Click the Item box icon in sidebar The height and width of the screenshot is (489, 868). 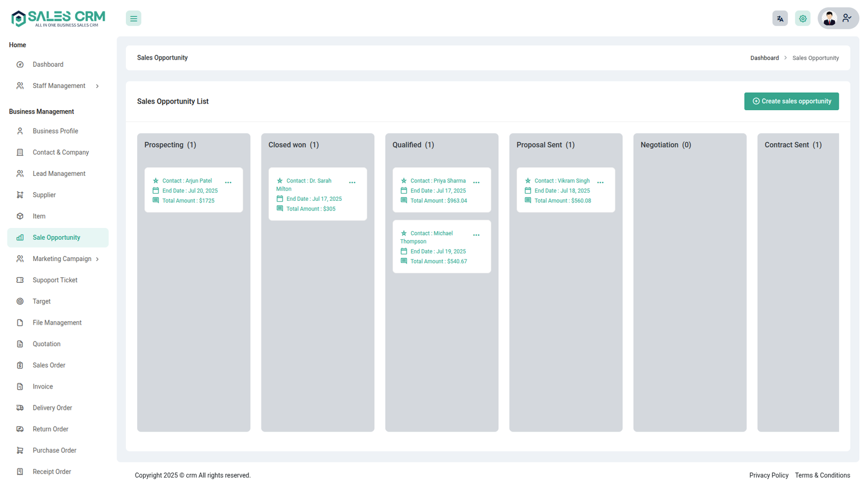pyautogui.click(x=20, y=216)
